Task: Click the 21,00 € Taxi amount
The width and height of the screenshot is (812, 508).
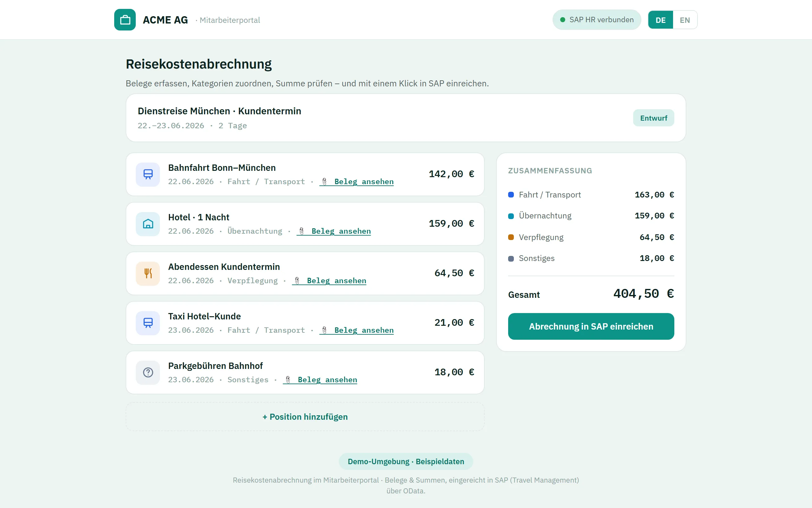Action: (x=454, y=323)
